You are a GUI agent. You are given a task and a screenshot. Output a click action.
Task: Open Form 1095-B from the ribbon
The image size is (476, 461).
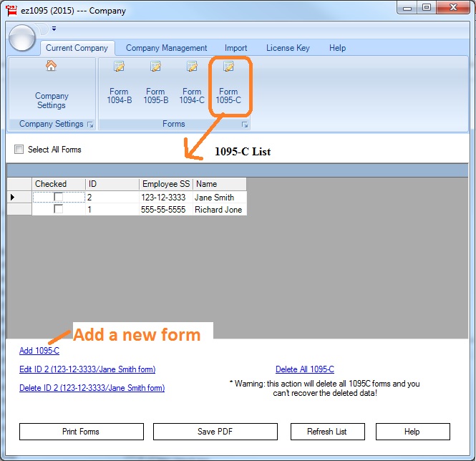tap(155, 86)
